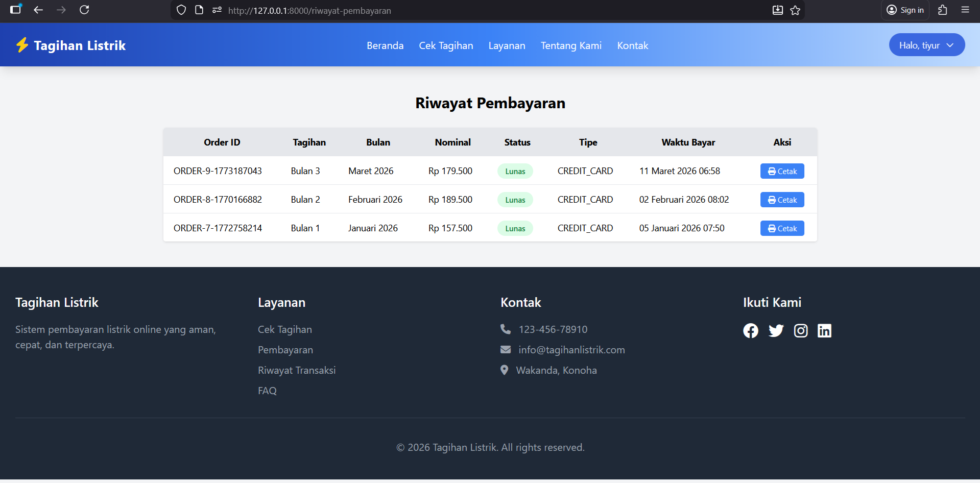Screen dimensions: 980x483
Task: Open the Facebook social icon
Action: 750,331
